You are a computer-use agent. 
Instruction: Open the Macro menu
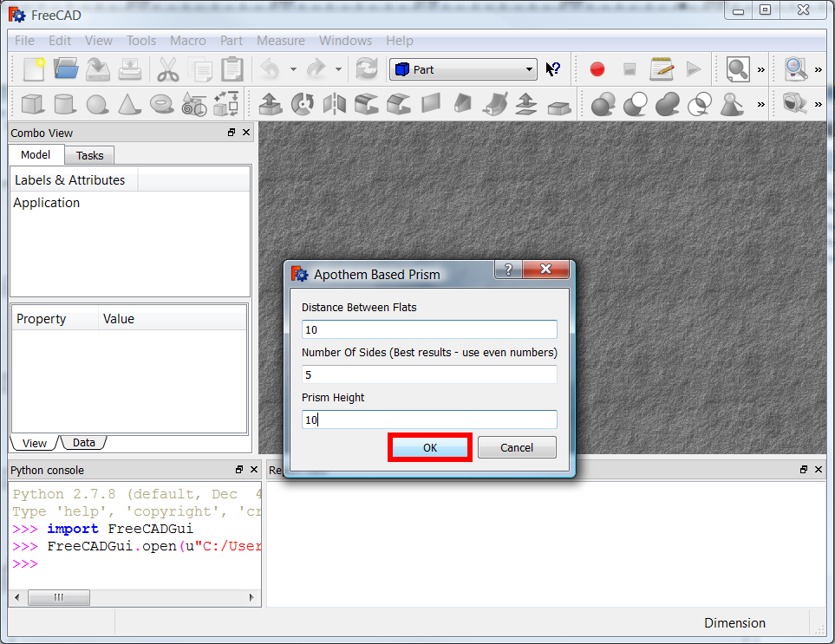(x=188, y=41)
